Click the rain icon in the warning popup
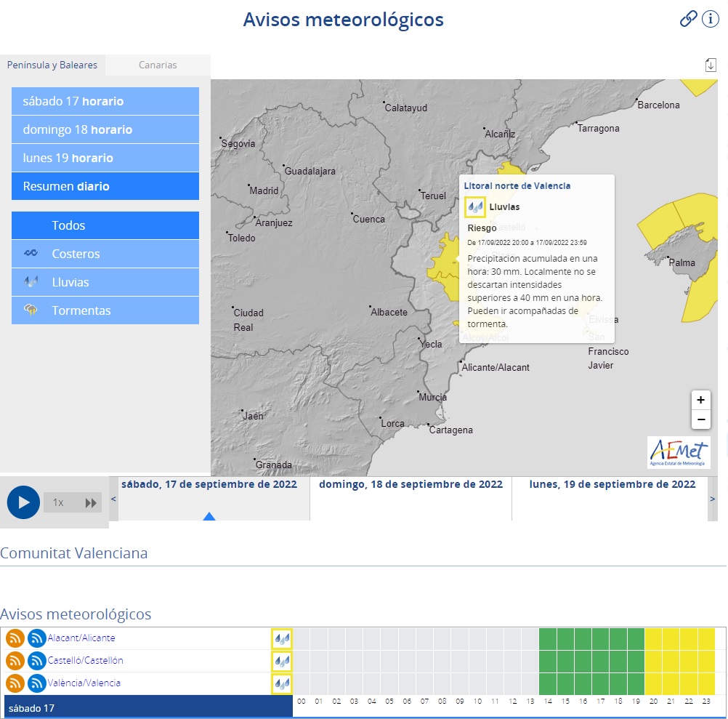This screenshot has width=728, height=719. pos(474,207)
